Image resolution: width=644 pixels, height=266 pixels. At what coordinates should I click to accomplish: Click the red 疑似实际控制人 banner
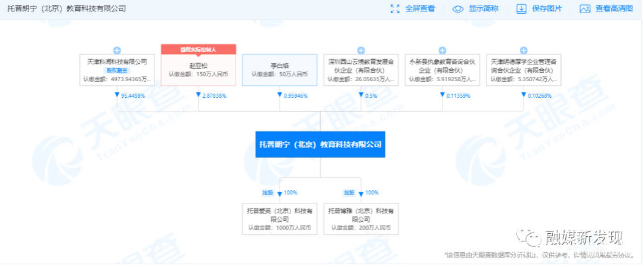click(199, 50)
